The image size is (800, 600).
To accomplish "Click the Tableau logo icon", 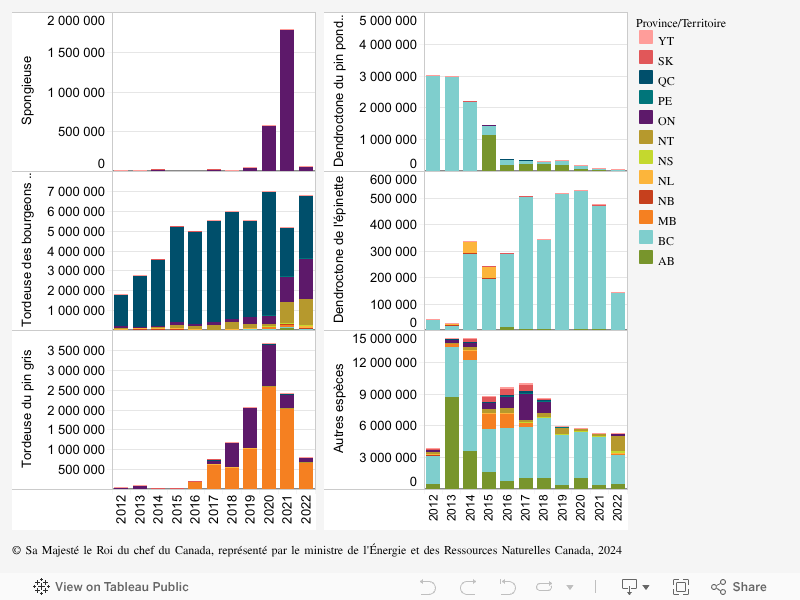I will click(42, 587).
